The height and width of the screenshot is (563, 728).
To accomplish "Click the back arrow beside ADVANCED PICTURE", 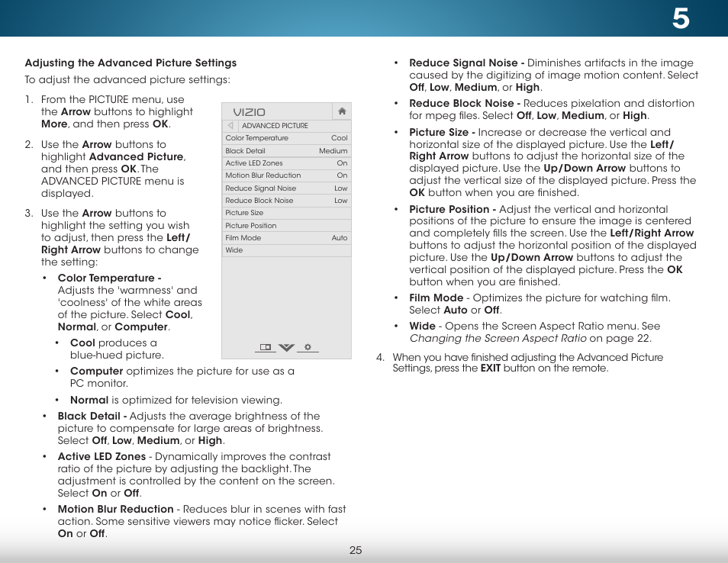I will pyautogui.click(x=230, y=125).
